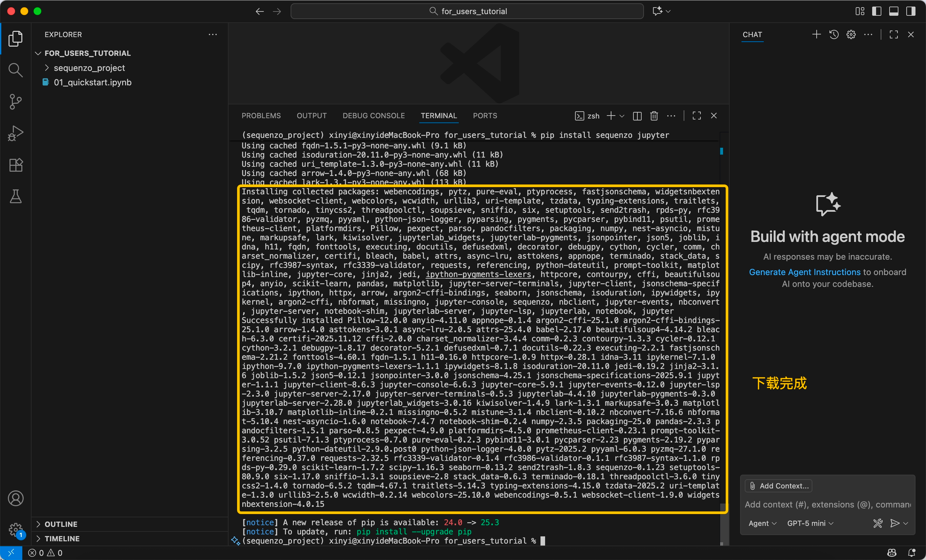Expand the OUTLINE section
Viewport: 926px width, 560px height.
pos(61,524)
